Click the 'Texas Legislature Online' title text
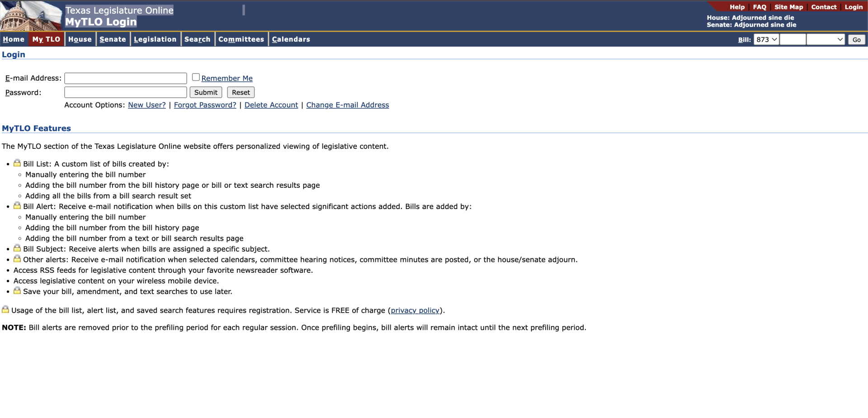 click(119, 10)
